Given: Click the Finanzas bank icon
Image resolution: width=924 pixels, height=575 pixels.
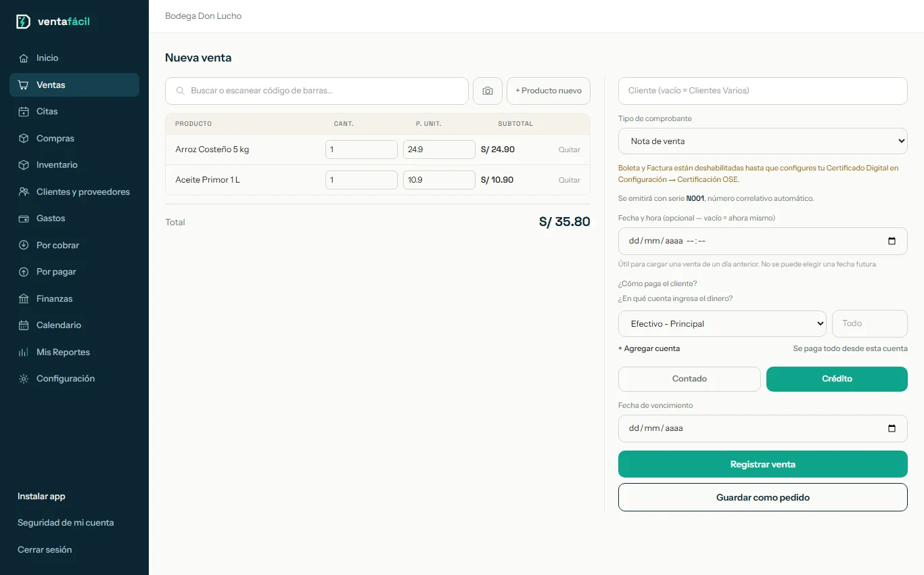Looking at the screenshot, I should [24, 299].
